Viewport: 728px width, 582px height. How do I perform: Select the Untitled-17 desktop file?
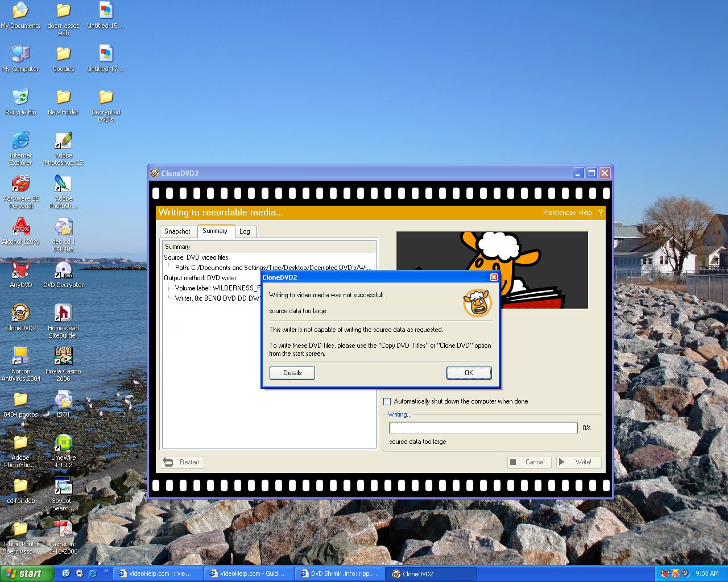pyautogui.click(x=105, y=59)
